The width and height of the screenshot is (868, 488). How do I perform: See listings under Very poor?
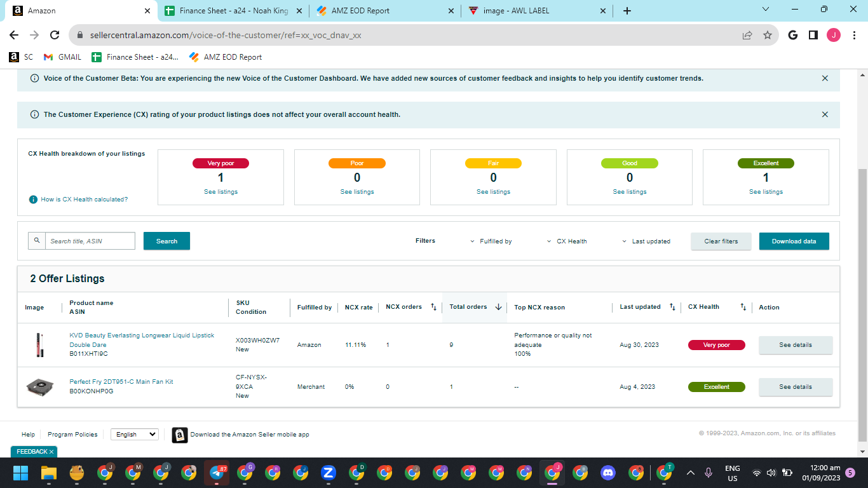pyautogui.click(x=220, y=192)
